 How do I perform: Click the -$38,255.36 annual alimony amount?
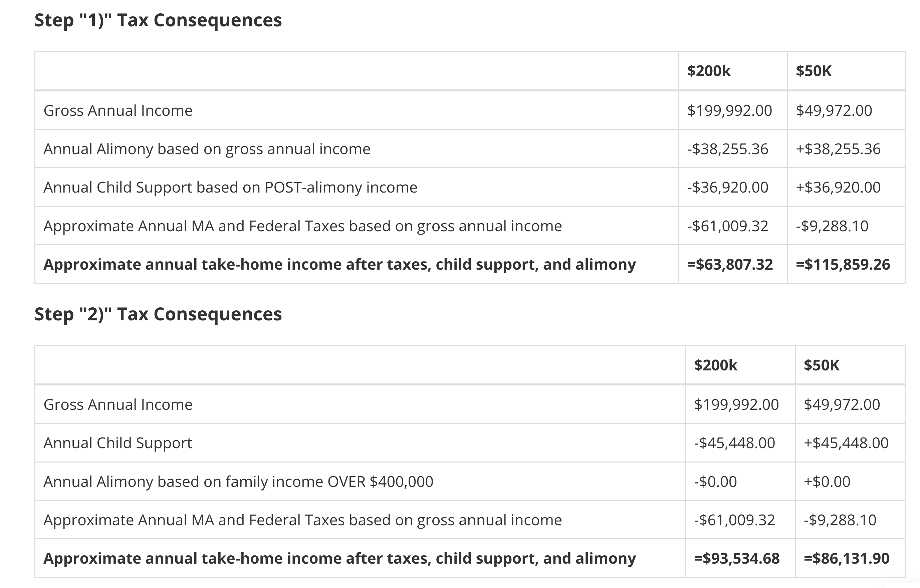click(x=727, y=149)
